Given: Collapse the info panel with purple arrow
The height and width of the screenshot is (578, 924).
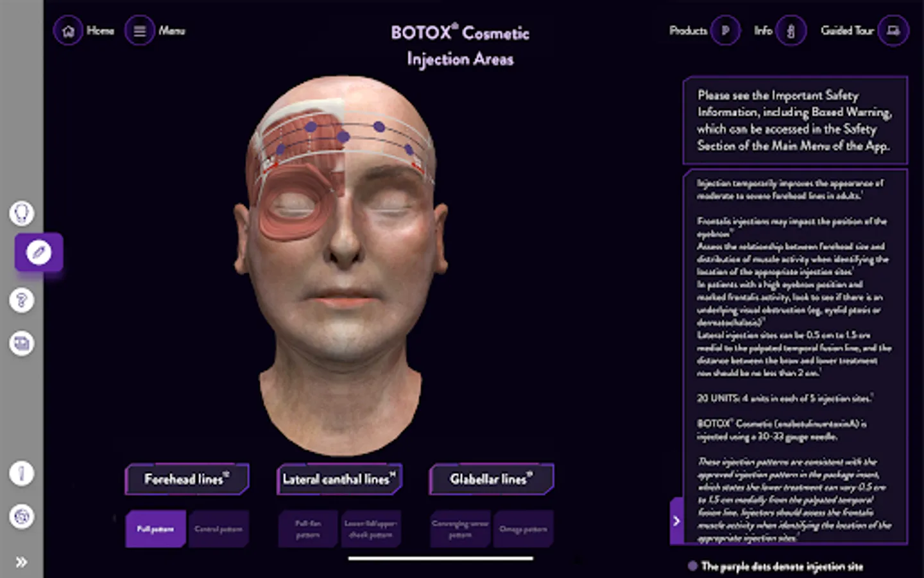Looking at the screenshot, I should pos(676,521).
